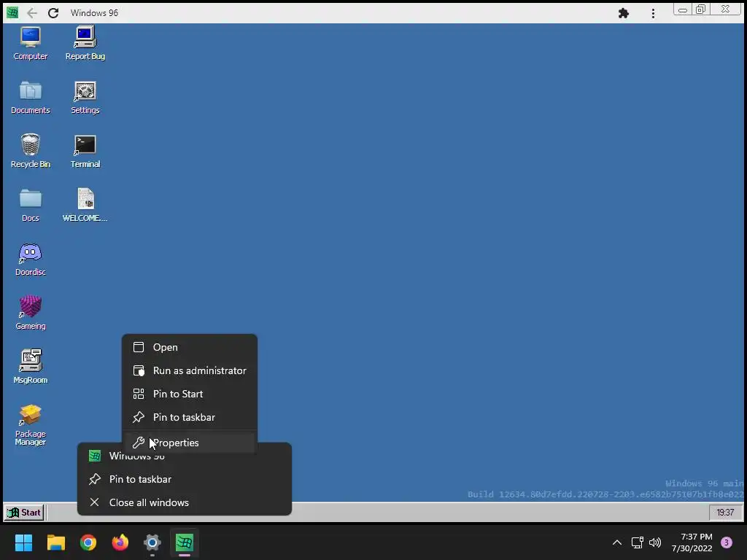Viewport: 747px width, 560px height.
Task: Open the Windows 11 Start menu
Action: (23, 542)
